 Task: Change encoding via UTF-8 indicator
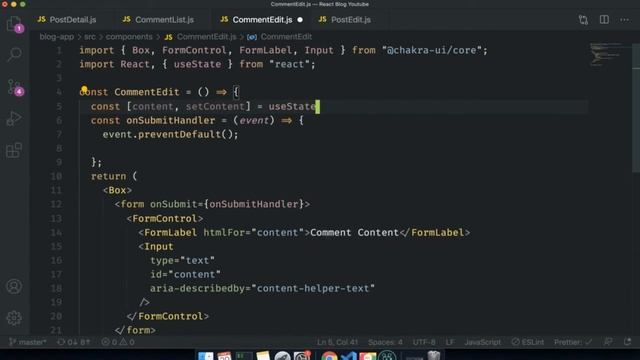(424, 342)
